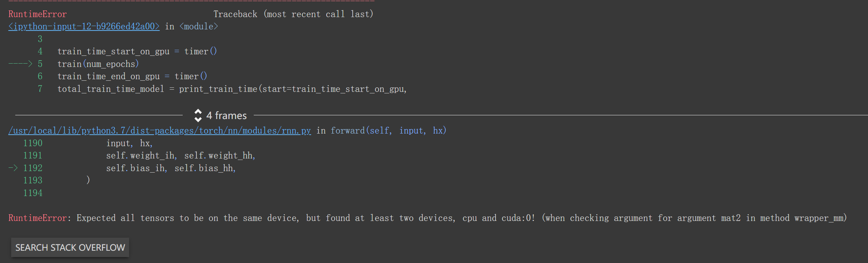
Task: Click the input, hx code on line 1190
Action: pyautogui.click(x=129, y=143)
